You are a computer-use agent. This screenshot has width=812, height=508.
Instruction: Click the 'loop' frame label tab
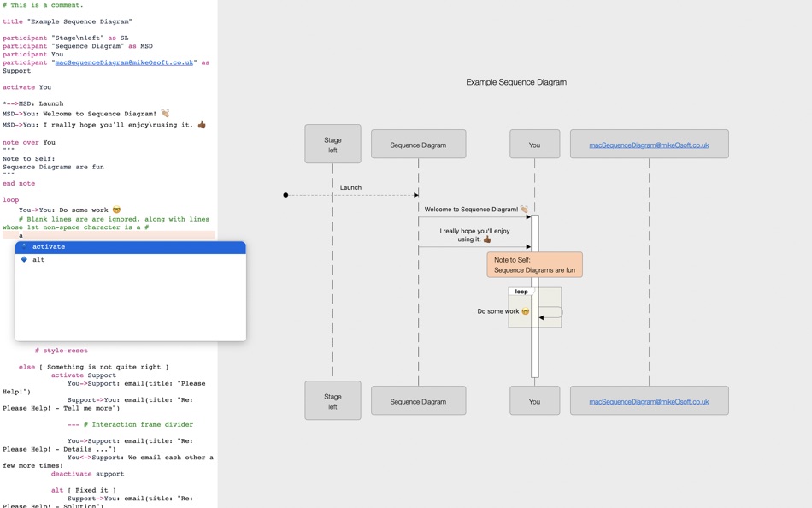tap(521, 292)
